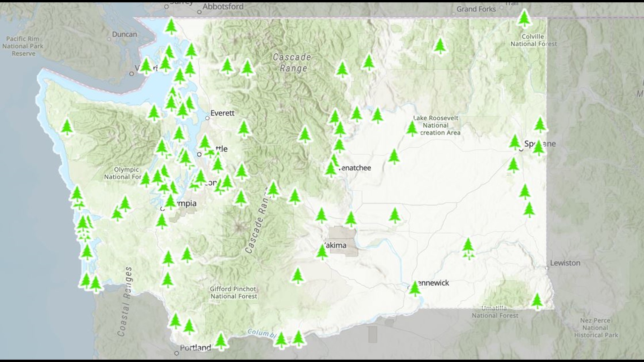Click the Colville National Forest label
Image resolution: width=644 pixels, height=362 pixels.
click(533, 40)
